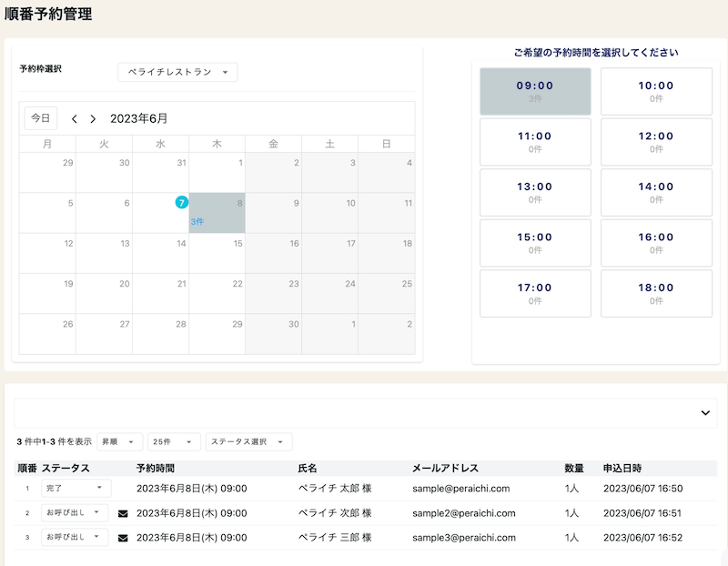Viewport: 728px width, 566px height.
Task: Go to previous month with left chevron
Action: click(75, 119)
